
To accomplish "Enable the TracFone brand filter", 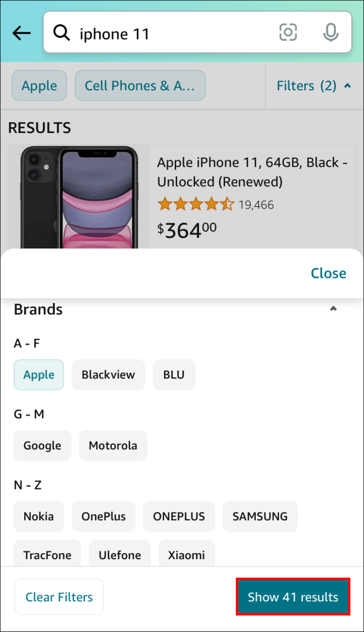I will pos(47,555).
